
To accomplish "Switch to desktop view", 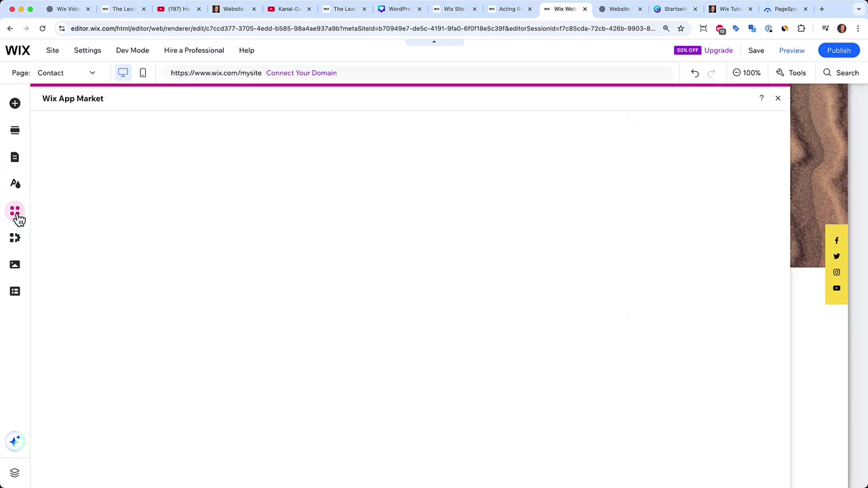I will pos(123,73).
